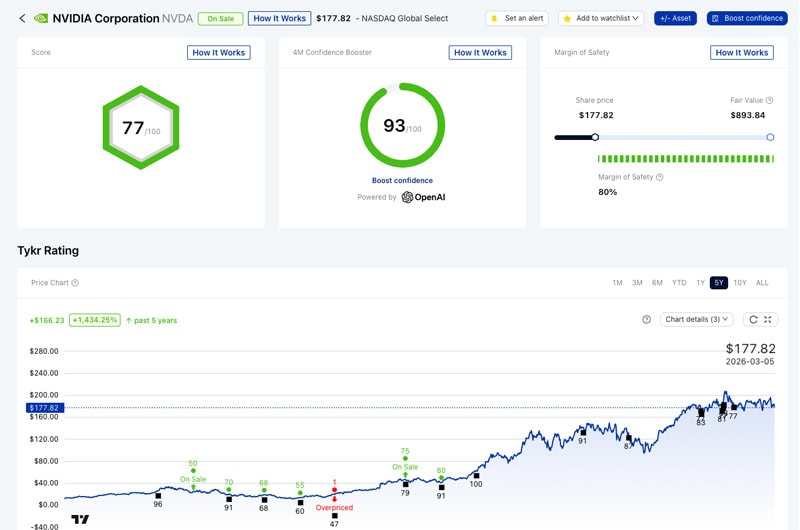
Task: Open the TradingView logo link
Action: 80,519
